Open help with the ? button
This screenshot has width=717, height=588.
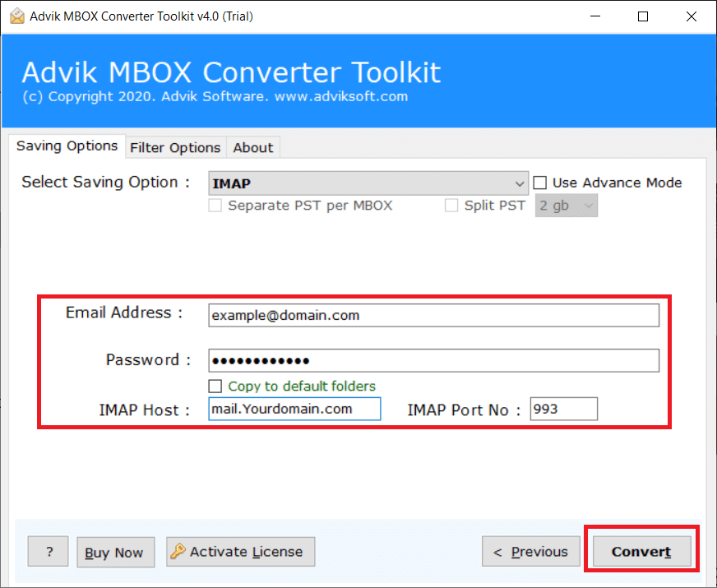click(48, 552)
